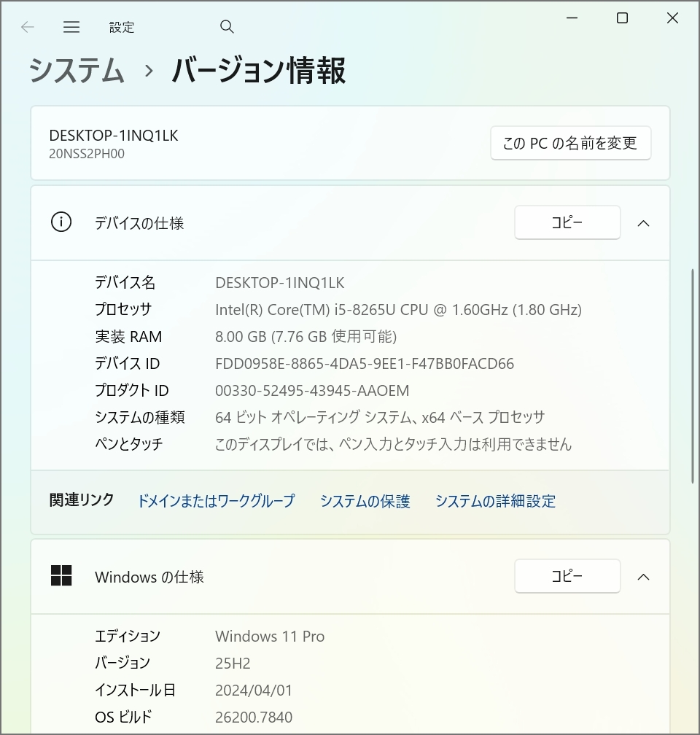Open the navigation hamburger menu
Screen dimensions: 700x735
[71, 27]
